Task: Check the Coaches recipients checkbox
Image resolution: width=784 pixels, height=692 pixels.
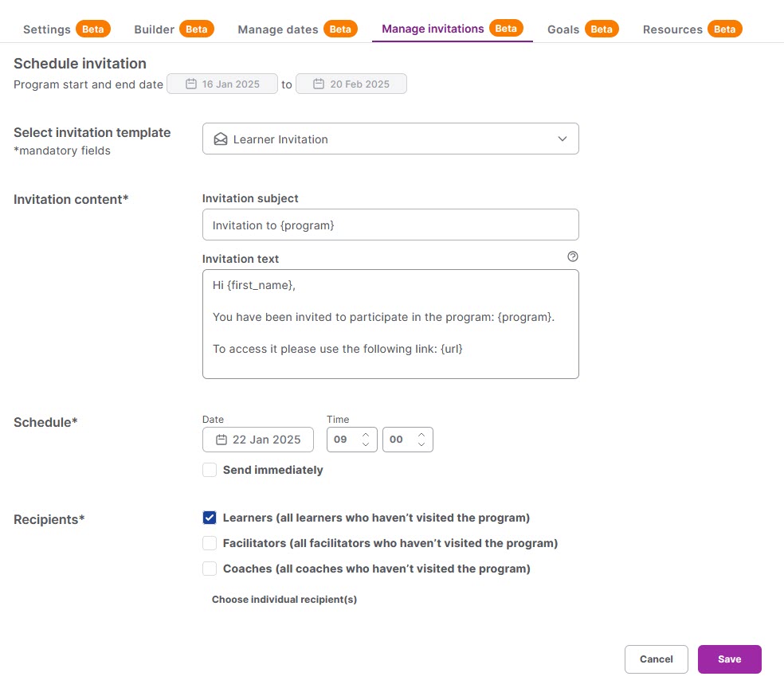Action: click(210, 569)
